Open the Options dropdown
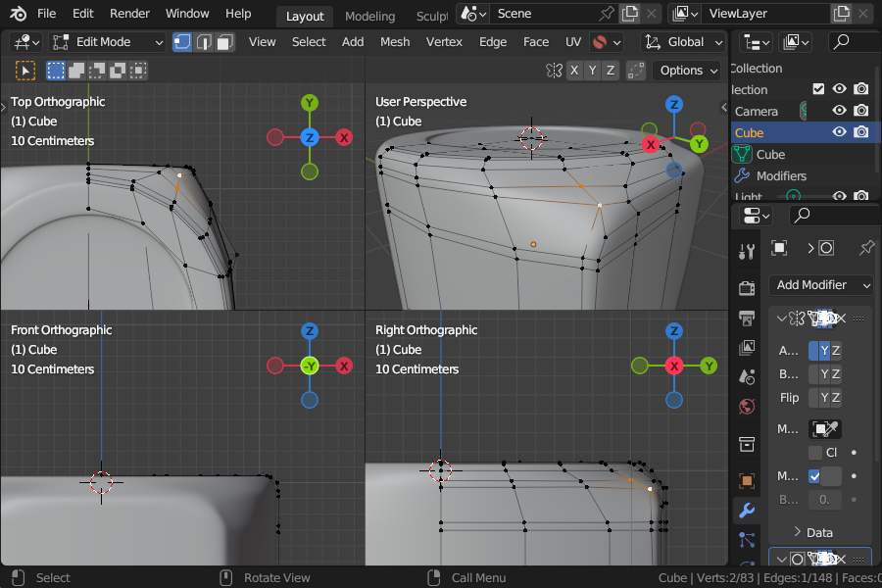The width and height of the screenshot is (882, 588). [x=688, y=71]
